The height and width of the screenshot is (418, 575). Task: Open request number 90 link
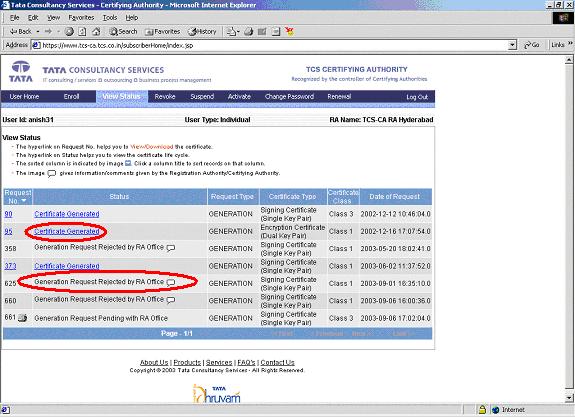[x=8, y=214]
